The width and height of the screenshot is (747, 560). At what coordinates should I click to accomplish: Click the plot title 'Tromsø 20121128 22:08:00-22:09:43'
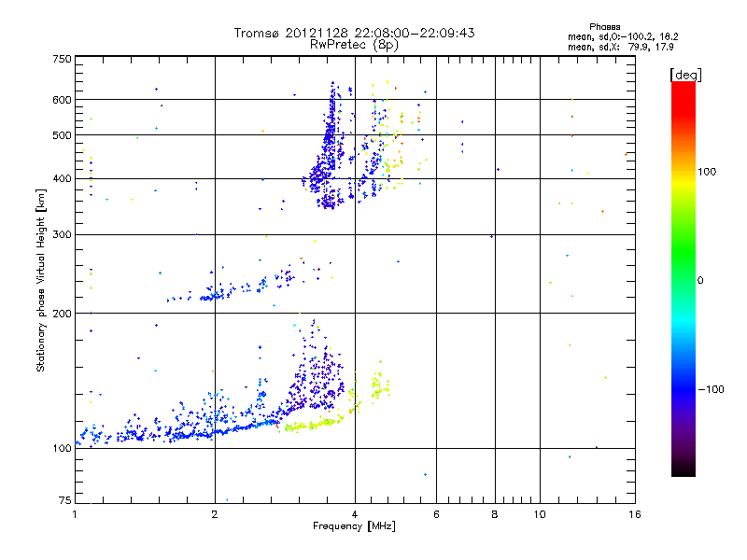click(354, 33)
